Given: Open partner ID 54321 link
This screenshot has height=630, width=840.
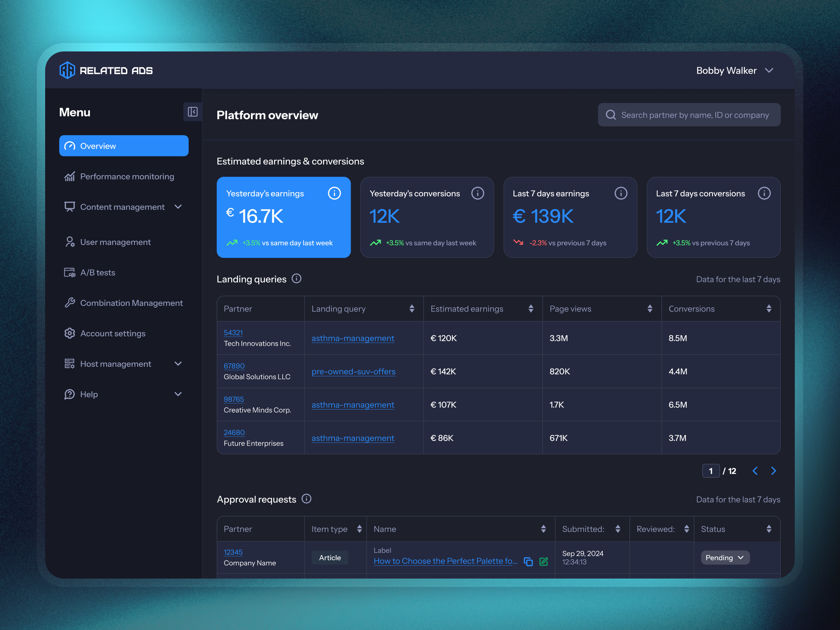Looking at the screenshot, I should (233, 332).
